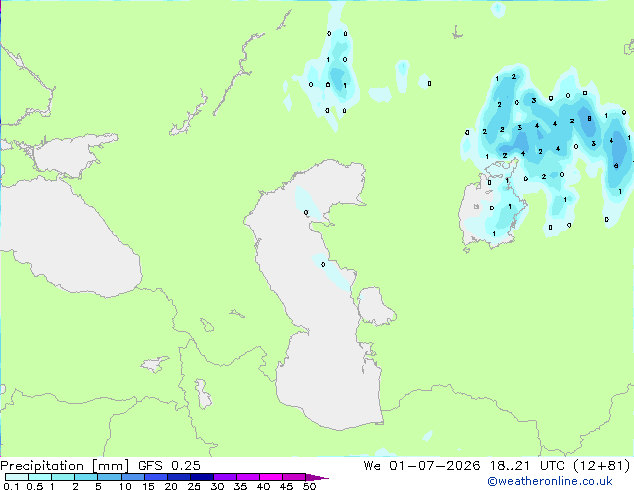
Task: Click the Kara-Bogaz-Gol bay east of Caspian
Action: point(375,306)
